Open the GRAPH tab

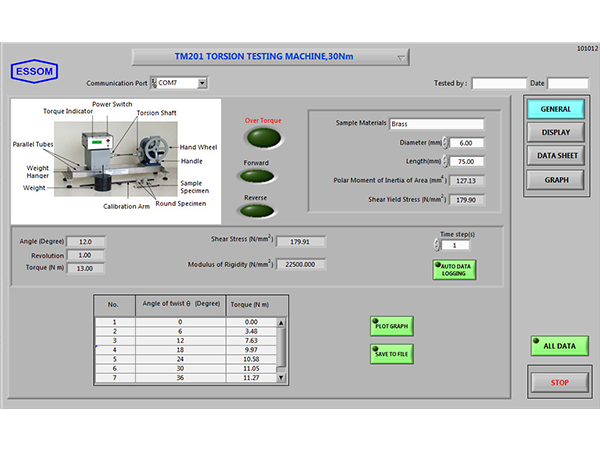point(555,180)
